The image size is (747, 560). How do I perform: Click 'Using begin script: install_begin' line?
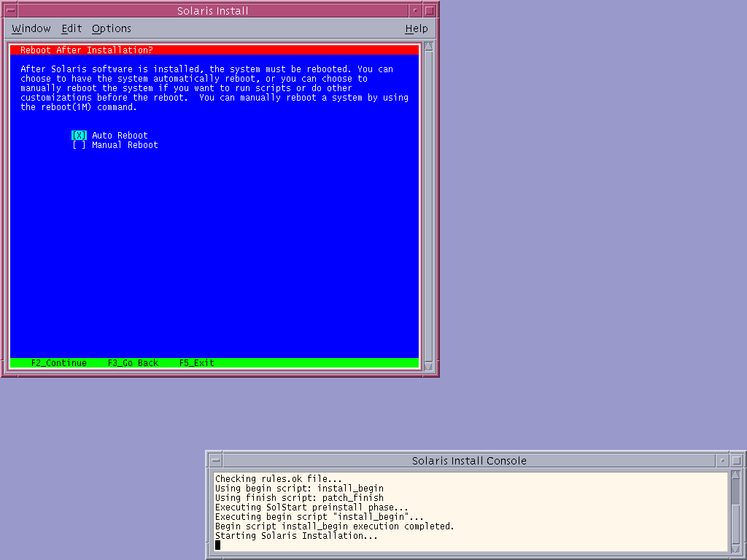click(299, 488)
